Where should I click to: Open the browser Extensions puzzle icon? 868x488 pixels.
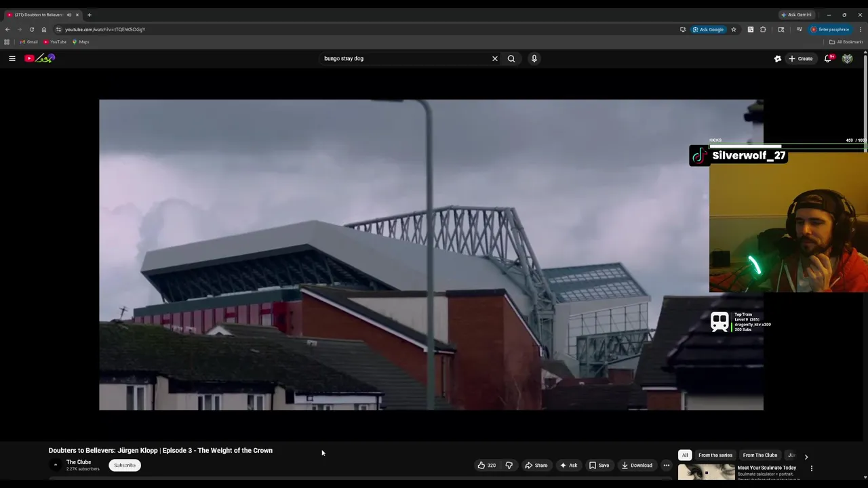(763, 29)
